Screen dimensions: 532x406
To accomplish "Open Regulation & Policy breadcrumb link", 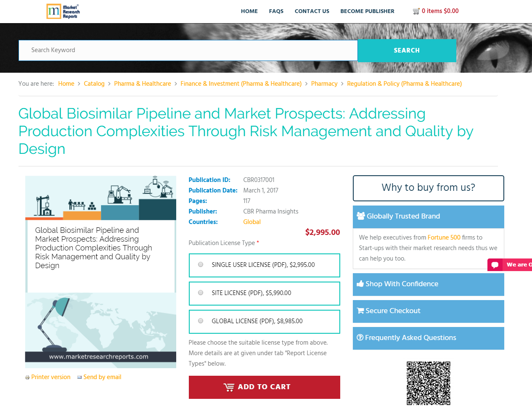I will pos(404,84).
